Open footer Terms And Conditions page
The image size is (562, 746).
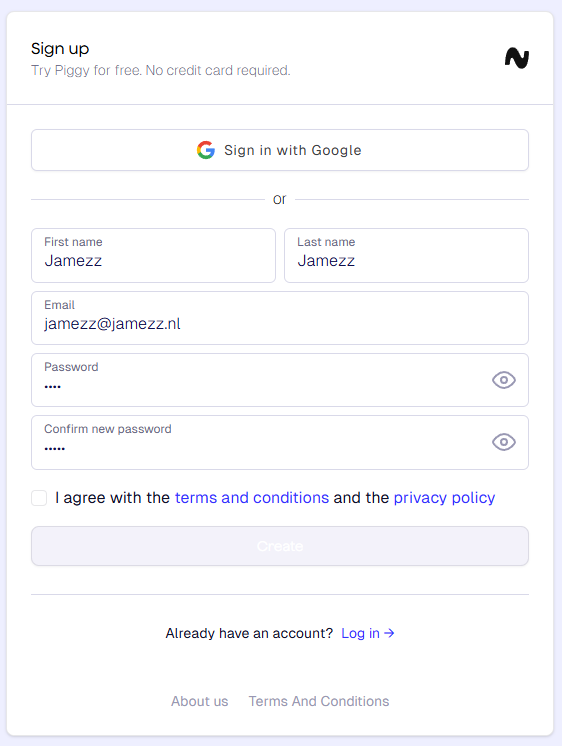tap(319, 701)
